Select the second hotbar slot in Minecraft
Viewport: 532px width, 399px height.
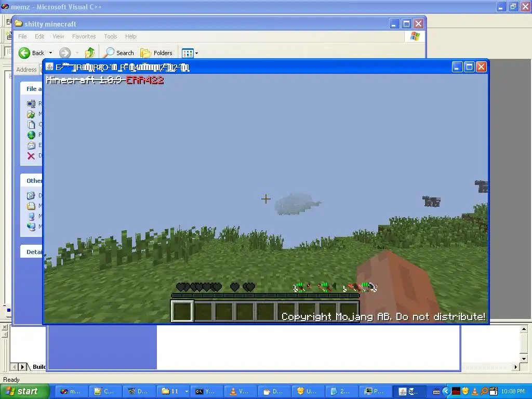[203, 312]
